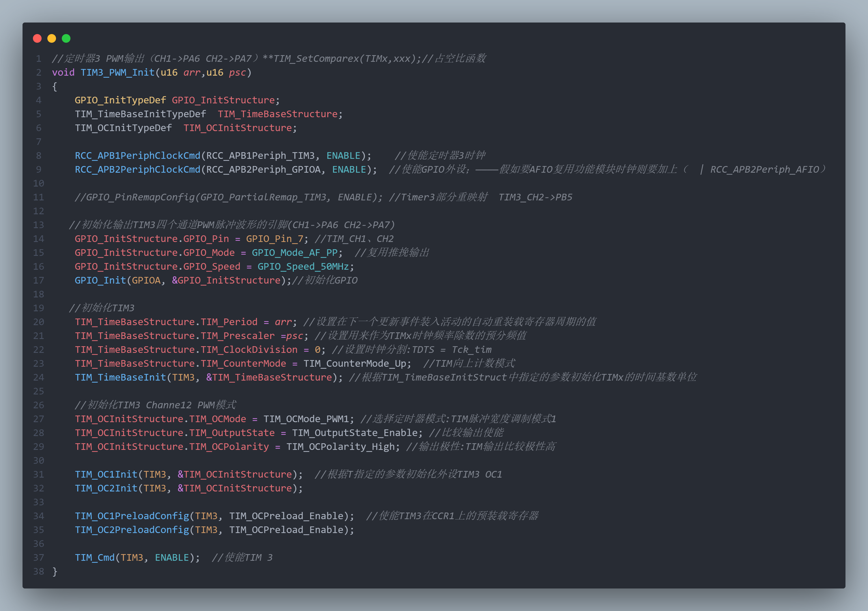Click TIM_OC2Init call on line 32
868x611 pixels.
(x=106, y=488)
